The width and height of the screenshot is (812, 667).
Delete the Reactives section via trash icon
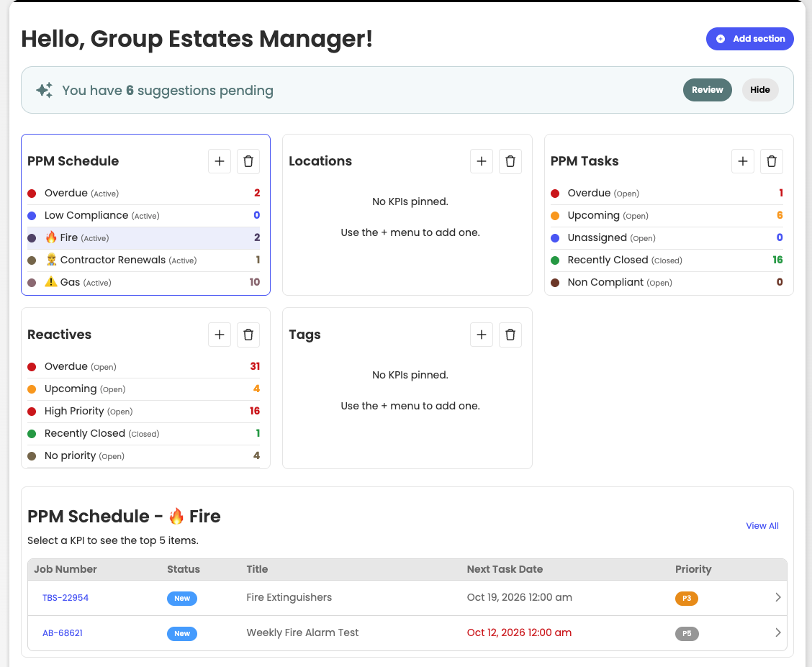pyautogui.click(x=248, y=335)
